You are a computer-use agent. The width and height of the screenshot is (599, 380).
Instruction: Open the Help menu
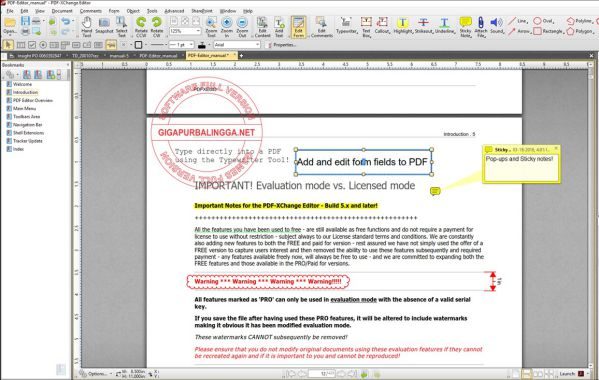[x=248, y=11]
